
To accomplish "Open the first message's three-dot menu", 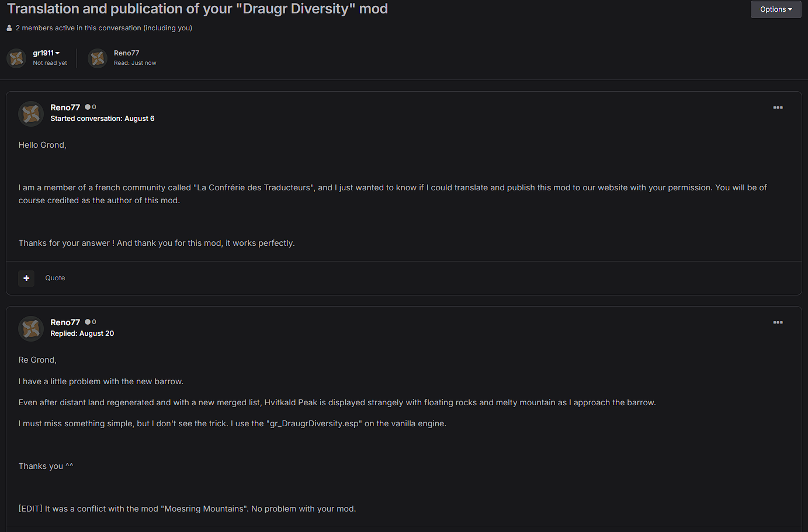I will 778,107.
